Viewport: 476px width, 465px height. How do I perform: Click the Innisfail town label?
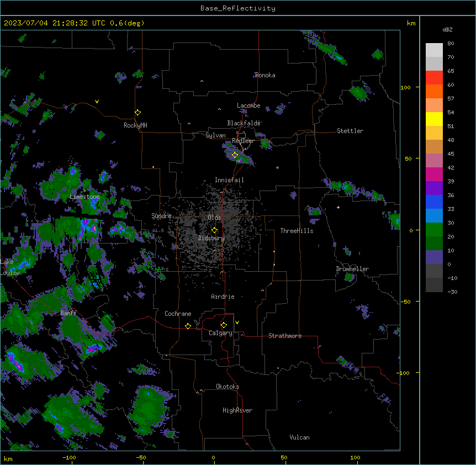pos(229,180)
